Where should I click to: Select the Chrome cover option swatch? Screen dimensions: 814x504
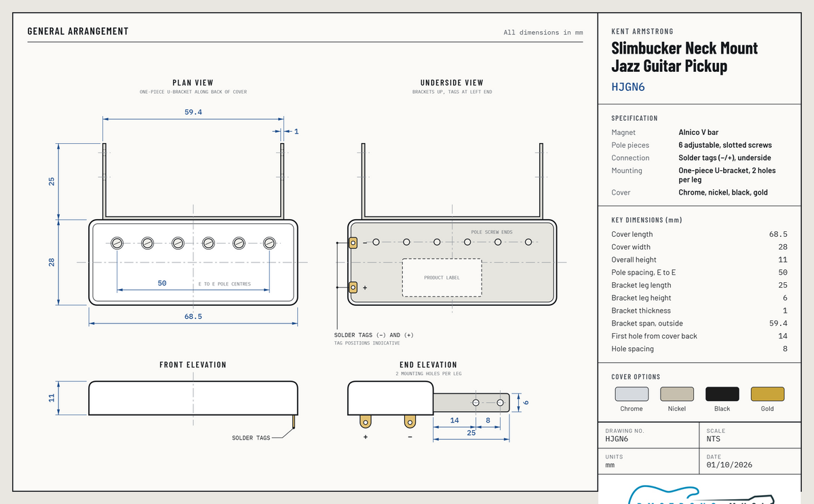(x=632, y=394)
